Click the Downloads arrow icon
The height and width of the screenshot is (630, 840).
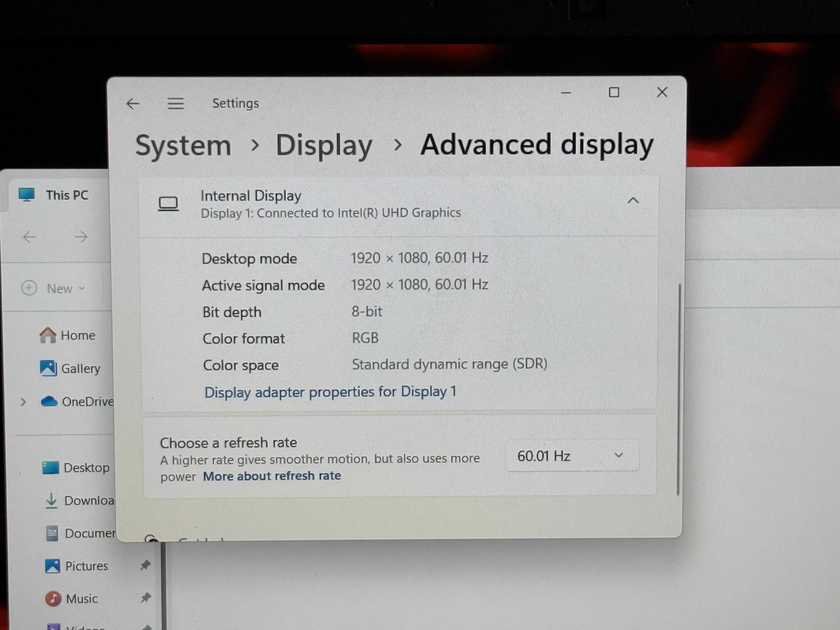tap(51, 500)
